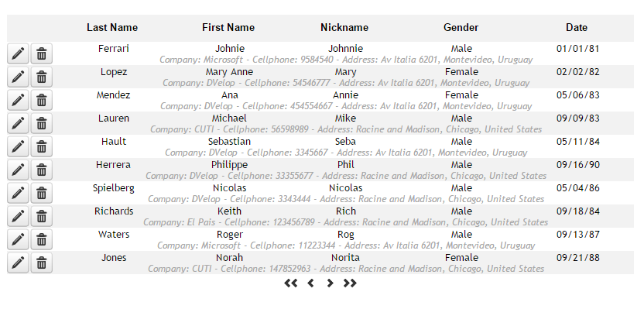Remove the Lauren entry via trash icon
The height and width of the screenshot is (309, 644).
pyautogui.click(x=42, y=123)
